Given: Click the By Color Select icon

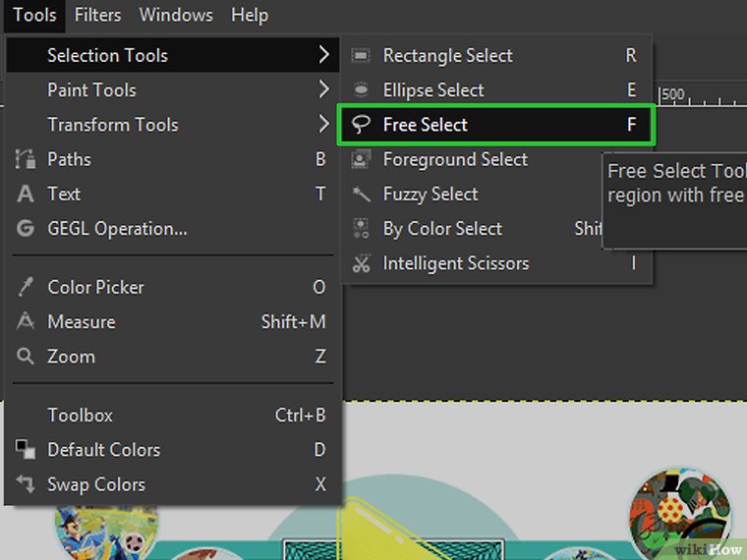Looking at the screenshot, I should (x=361, y=229).
